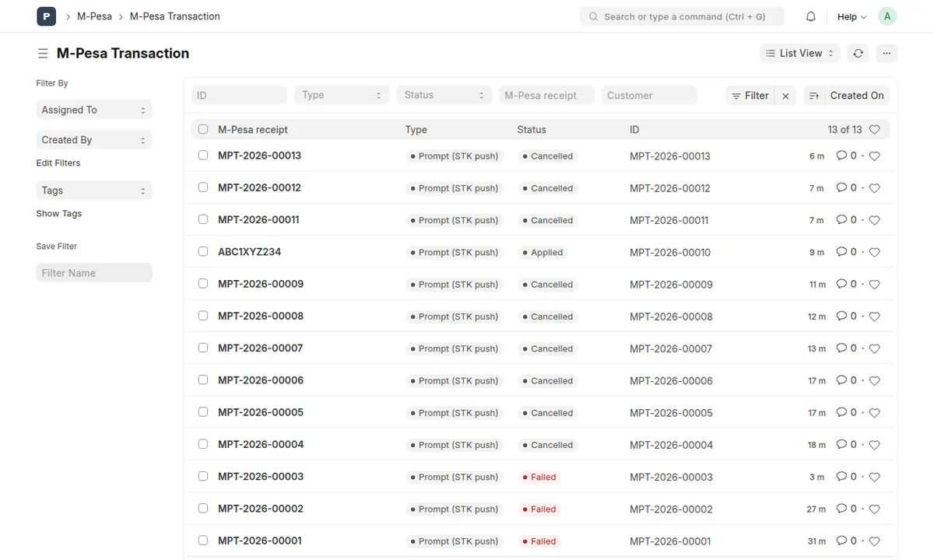This screenshot has height=560, width=934.
Task: Like the MPT-2026-00001 row heart icon
Action: point(874,541)
